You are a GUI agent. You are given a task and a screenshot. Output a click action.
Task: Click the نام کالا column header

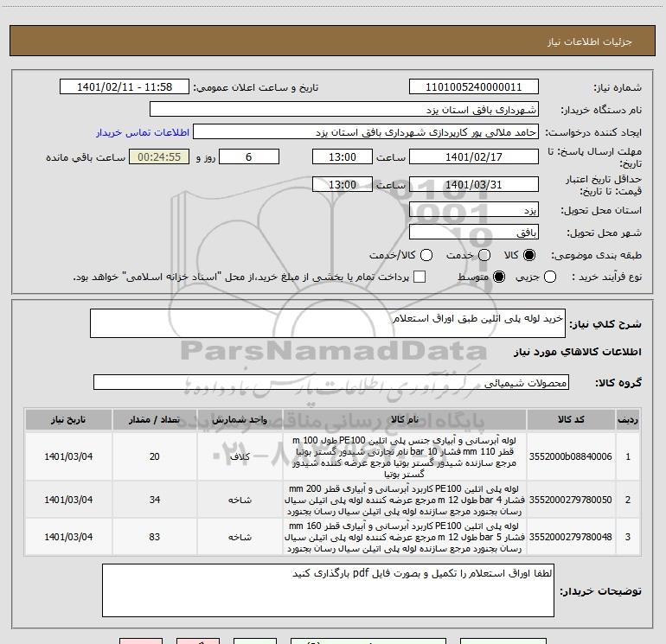point(405,420)
